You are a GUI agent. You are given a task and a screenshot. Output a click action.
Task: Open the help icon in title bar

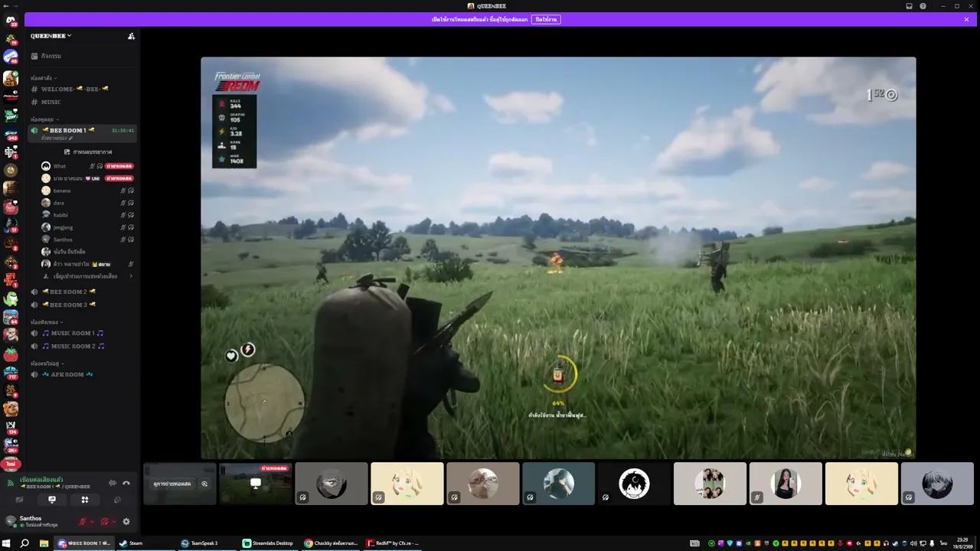click(x=923, y=6)
